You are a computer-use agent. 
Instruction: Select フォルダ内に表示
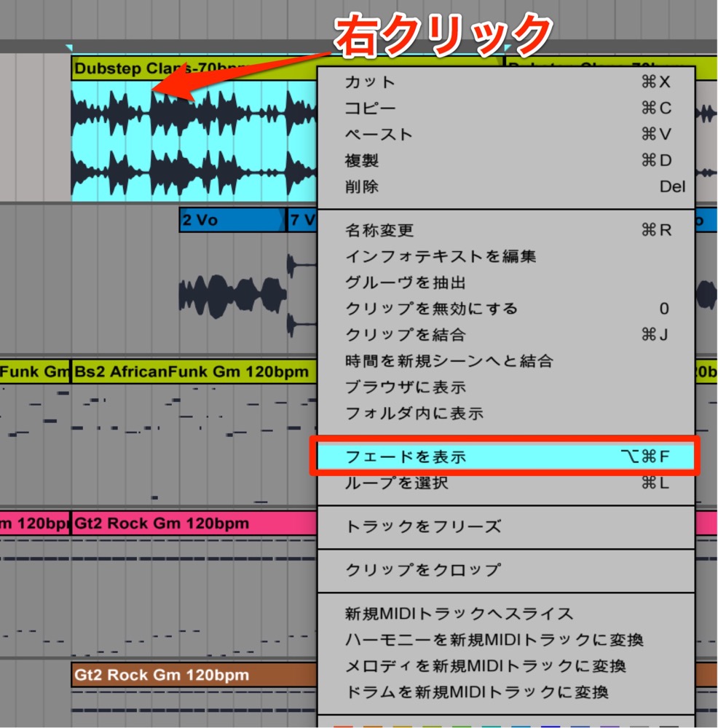click(506, 413)
